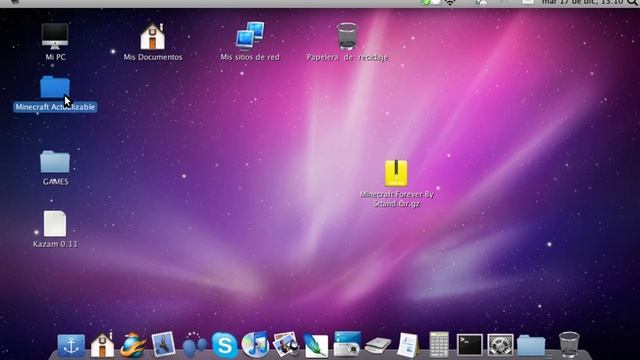The image size is (640, 360).
Task: Click the 'Minecraft Forever By Sttand.tar.gz' label
Action: [x=397, y=199]
